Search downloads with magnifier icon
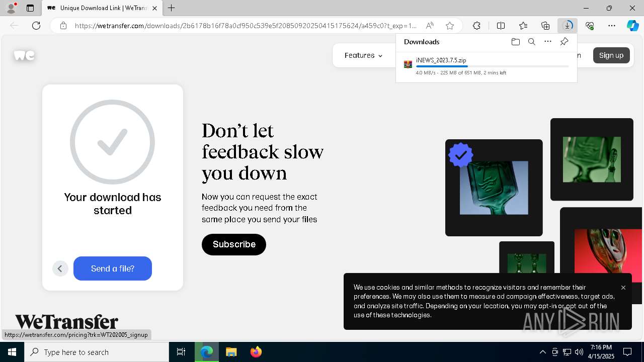The width and height of the screenshot is (644, 362). 531,42
